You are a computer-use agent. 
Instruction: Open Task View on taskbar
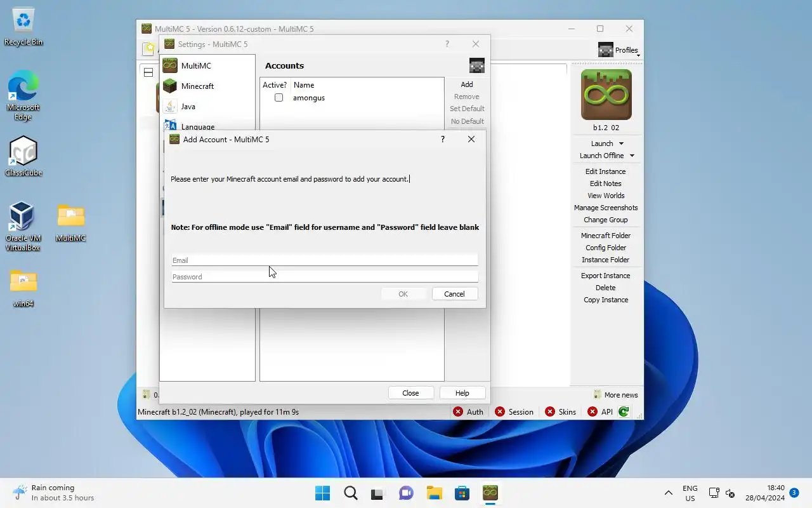tap(378, 493)
